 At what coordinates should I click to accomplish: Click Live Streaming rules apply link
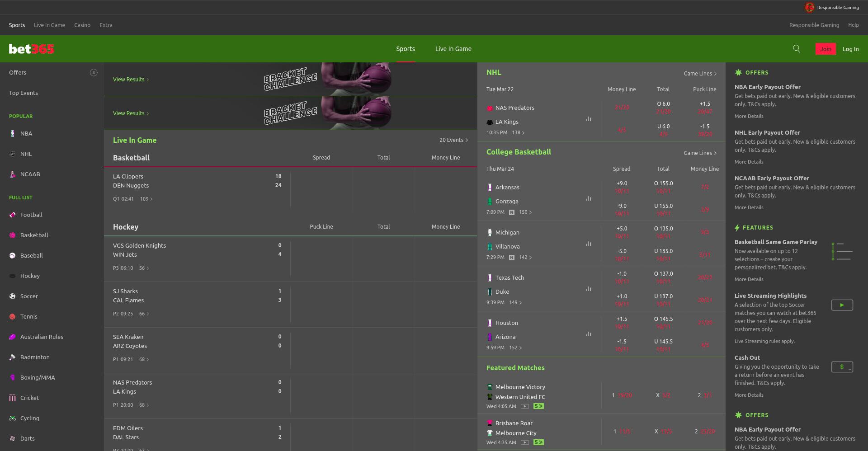pos(764,341)
